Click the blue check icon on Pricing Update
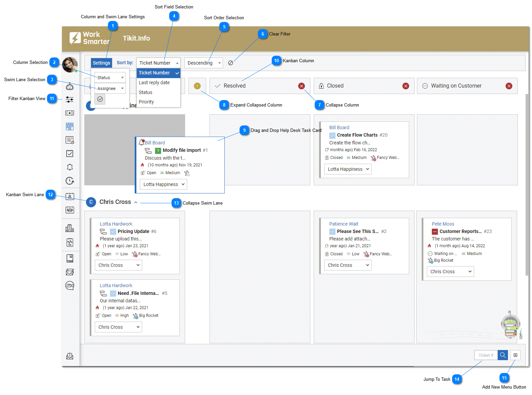The height and width of the screenshot is (395, 532). [113, 232]
